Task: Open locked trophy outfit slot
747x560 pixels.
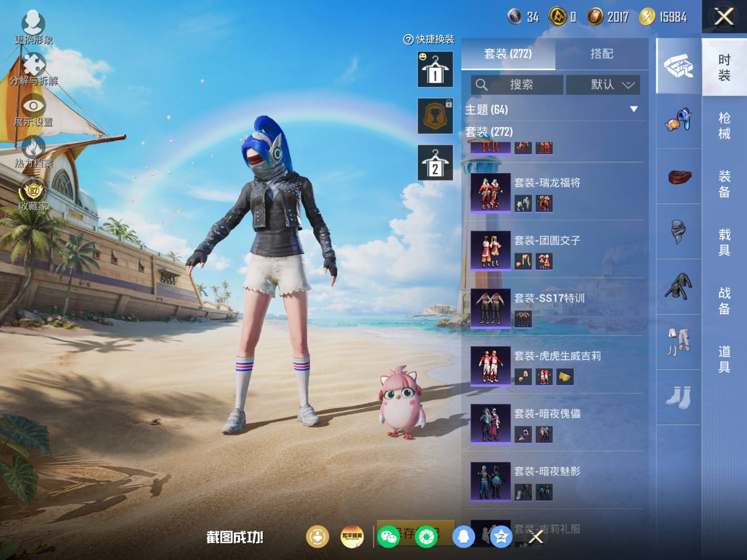Action: tap(435, 116)
